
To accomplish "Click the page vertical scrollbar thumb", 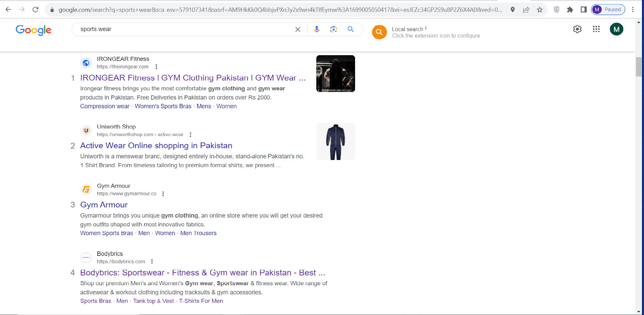I will tap(639, 67).
